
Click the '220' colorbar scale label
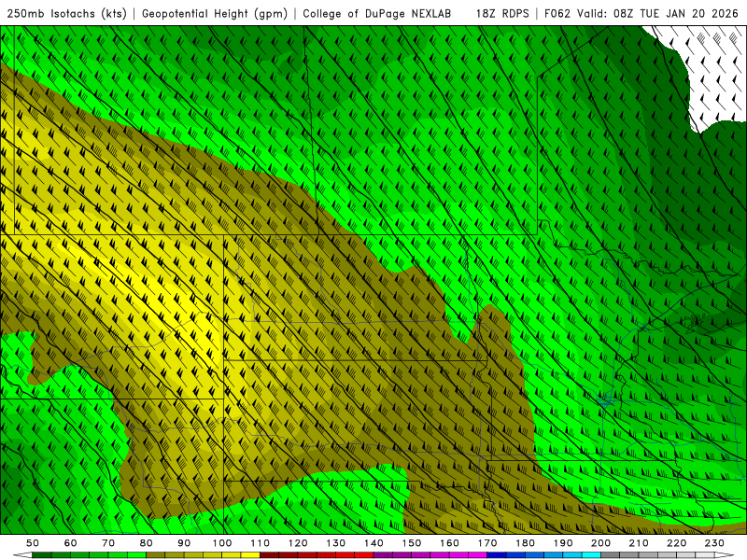coord(677,543)
